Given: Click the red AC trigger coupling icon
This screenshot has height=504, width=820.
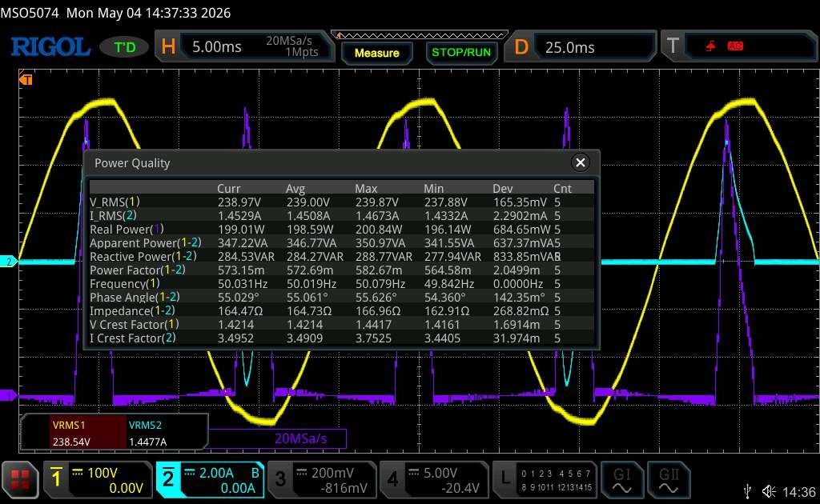Looking at the screenshot, I should (735, 46).
